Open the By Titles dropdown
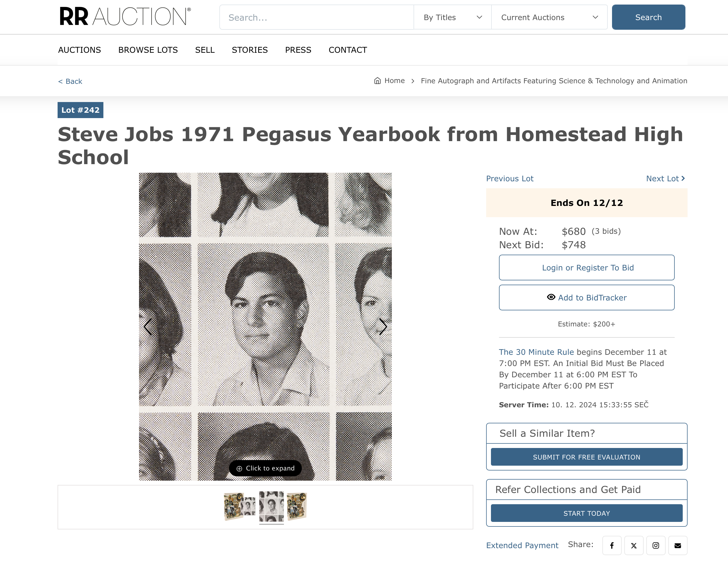 [x=452, y=17]
